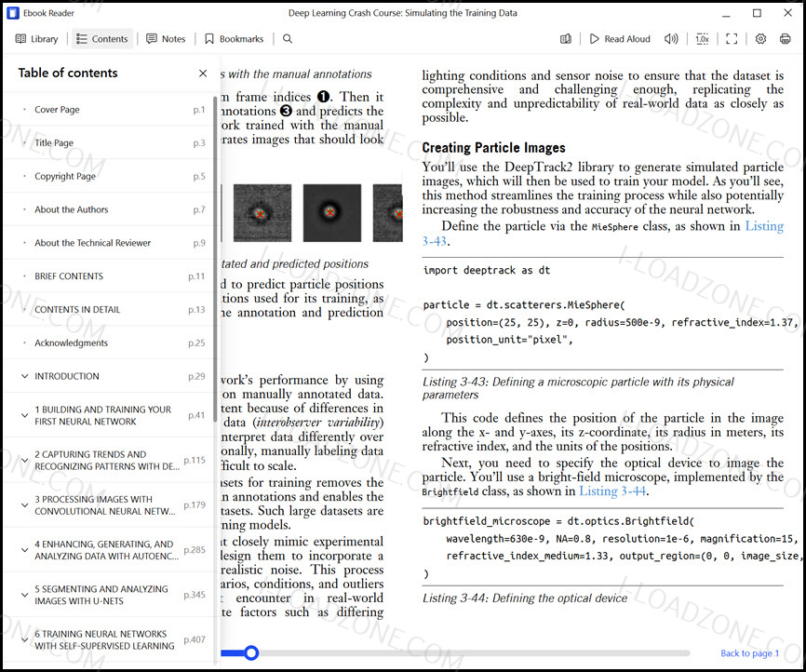The width and height of the screenshot is (806, 672).
Task: Open the Bookmarks panel
Action: (235, 39)
